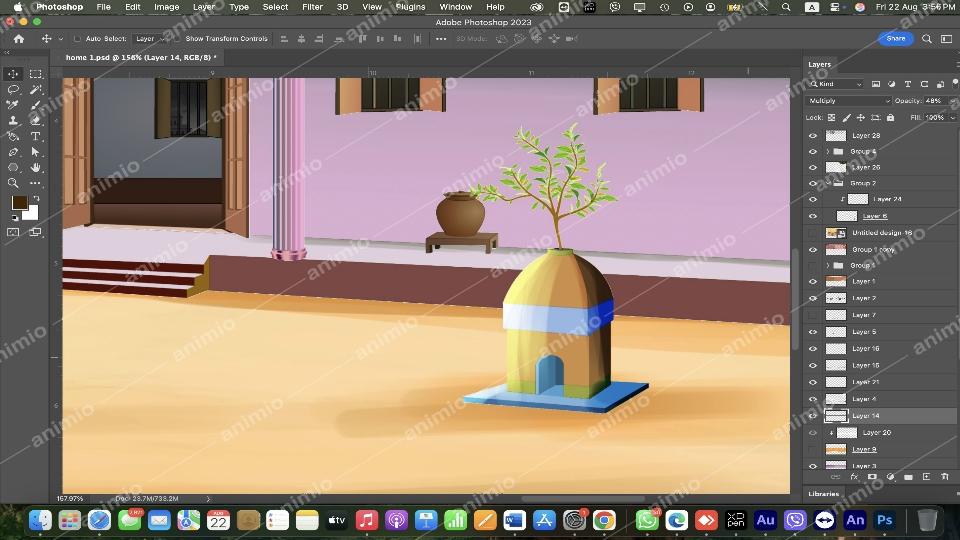
Task: Select the Type tool
Action: [x=36, y=136]
